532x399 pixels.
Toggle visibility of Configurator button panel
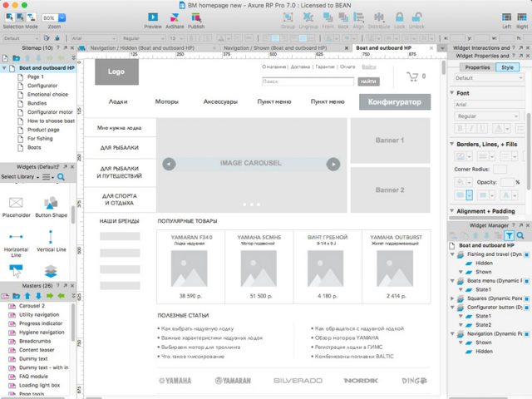(x=526, y=308)
